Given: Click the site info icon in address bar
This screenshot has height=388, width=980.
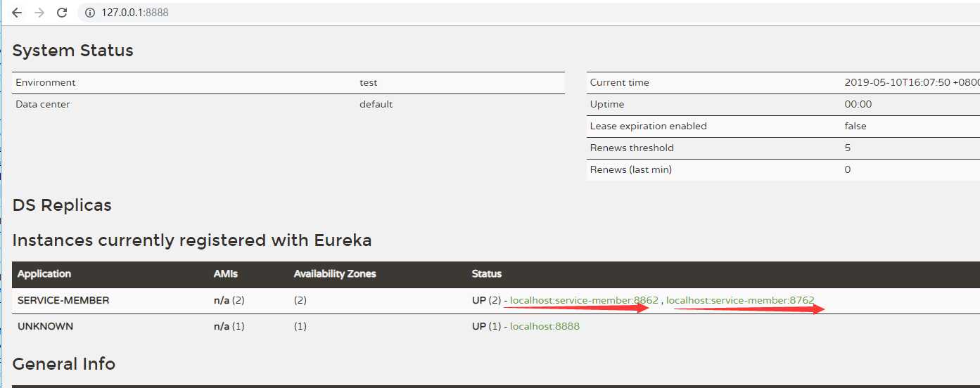Looking at the screenshot, I should [x=89, y=13].
